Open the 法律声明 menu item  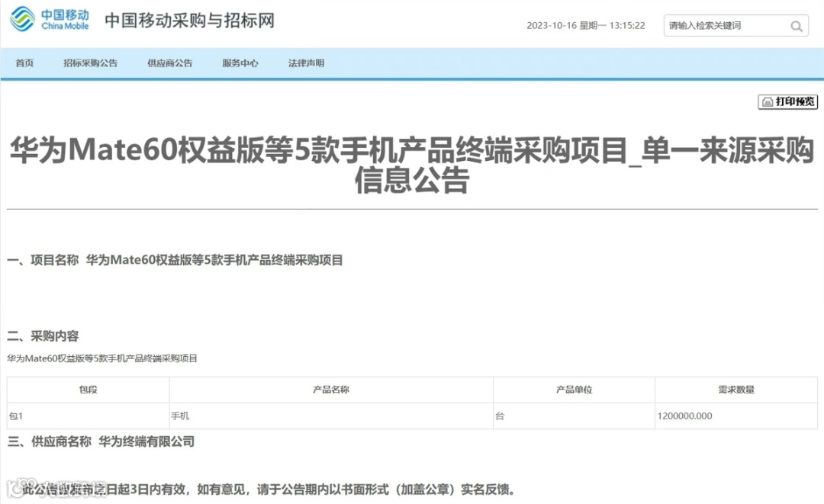tap(307, 63)
